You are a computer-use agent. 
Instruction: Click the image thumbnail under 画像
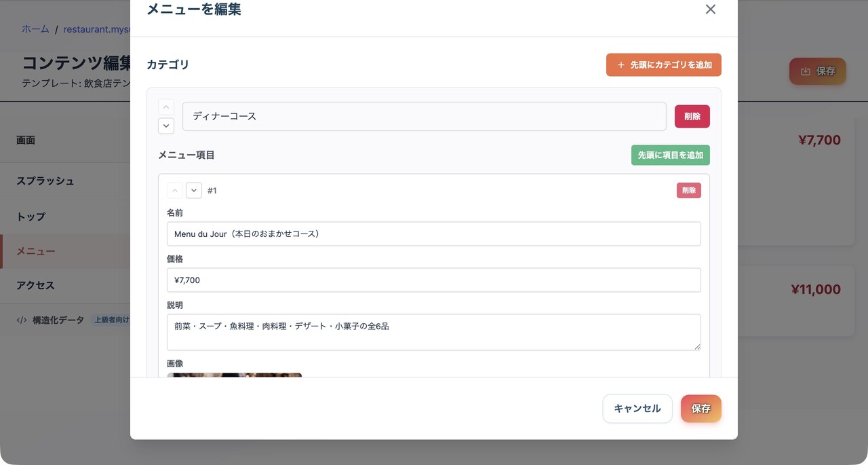pos(234,376)
